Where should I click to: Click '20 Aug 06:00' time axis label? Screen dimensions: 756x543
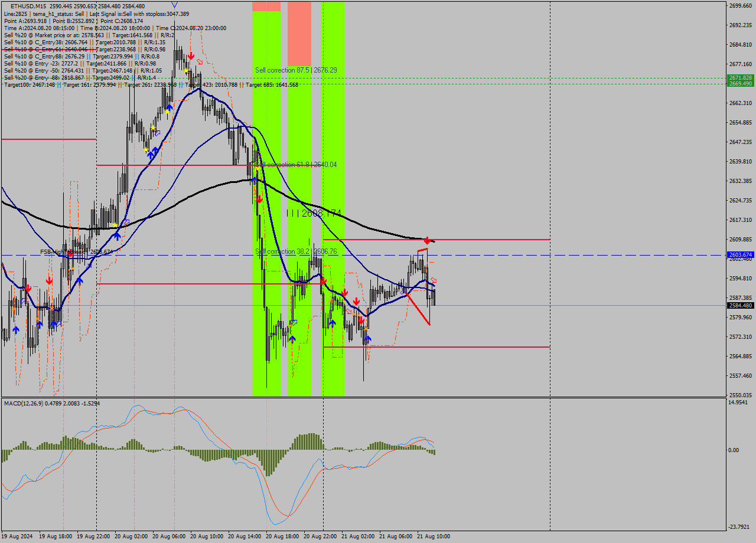pos(169,537)
